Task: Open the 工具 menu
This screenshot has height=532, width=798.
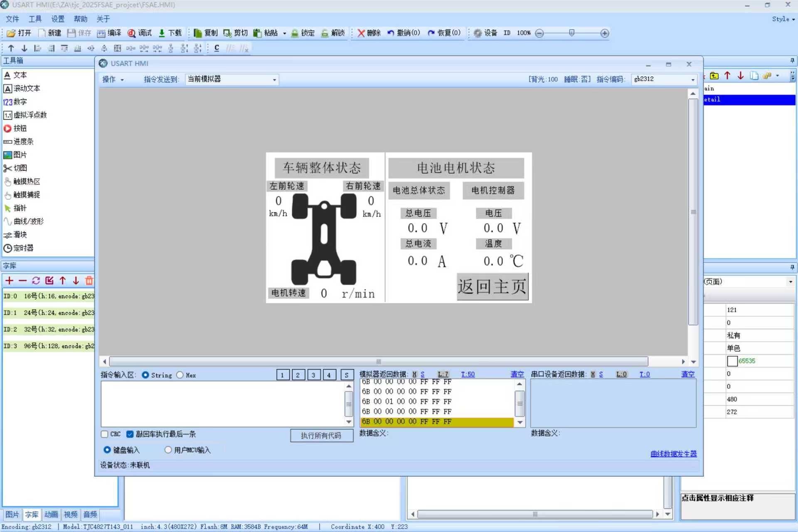Action: [x=35, y=19]
